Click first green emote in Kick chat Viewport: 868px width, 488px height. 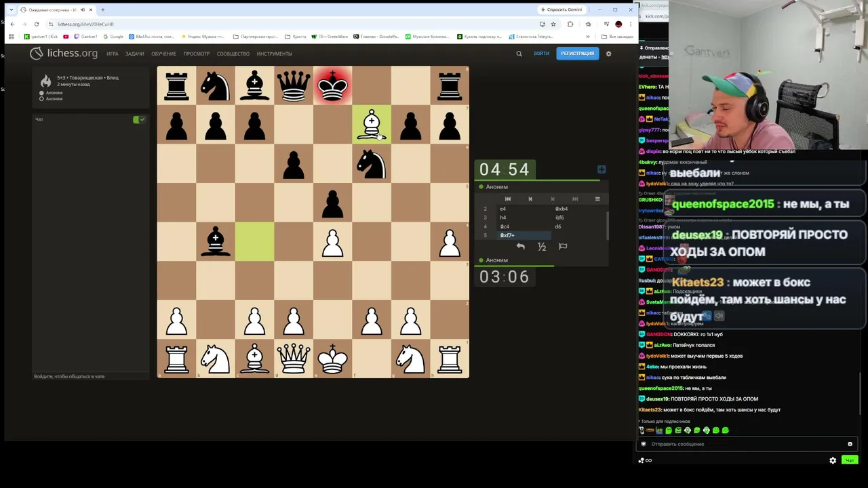[669, 430]
